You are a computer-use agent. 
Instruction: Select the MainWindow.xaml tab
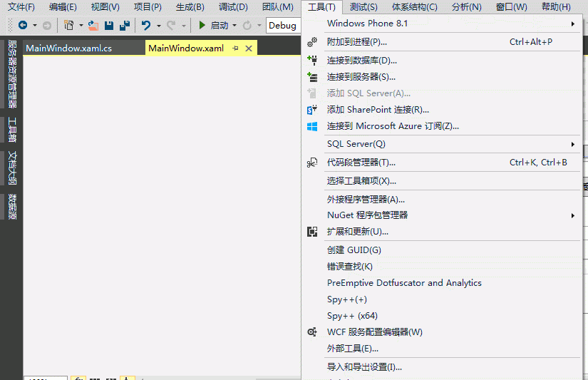(186, 48)
